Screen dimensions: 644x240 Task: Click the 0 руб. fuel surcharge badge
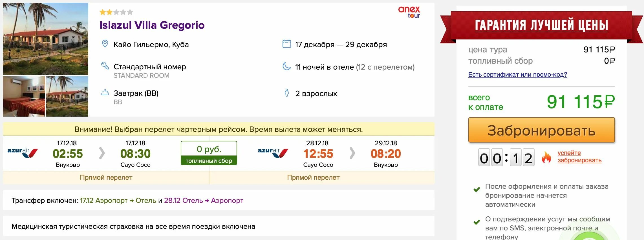(209, 153)
